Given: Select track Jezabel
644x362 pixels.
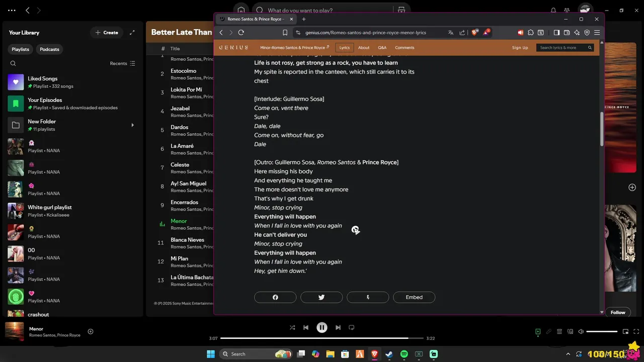Looking at the screenshot, I should click(180, 108).
